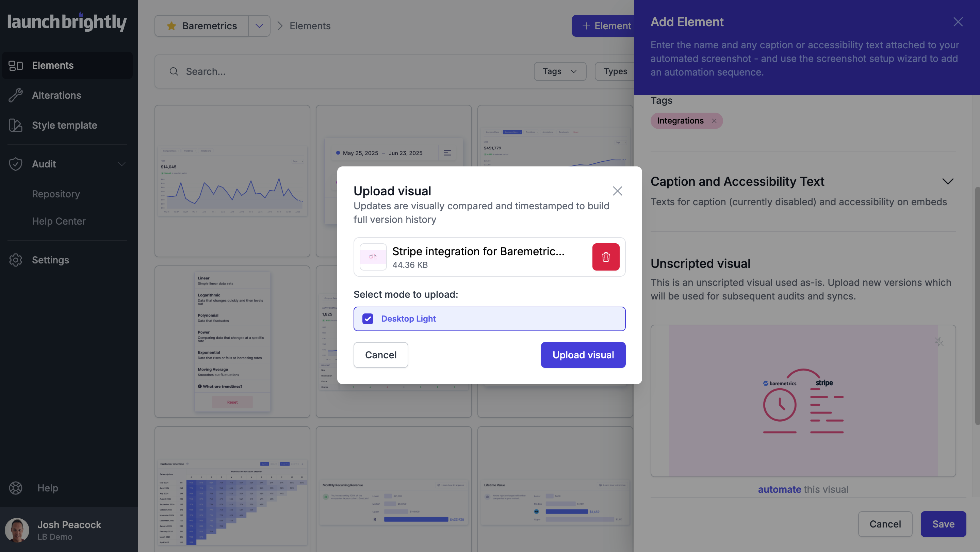Delete the uploaded Stripe integration file
The image size is (980, 552).
point(606,257)
